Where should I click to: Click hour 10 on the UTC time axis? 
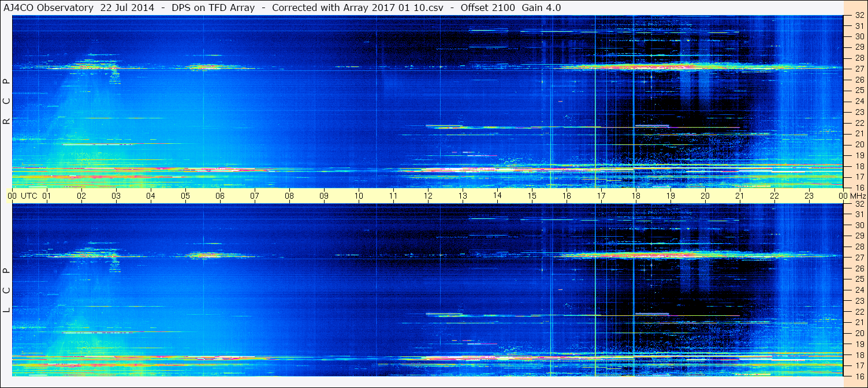click(359, 196)
